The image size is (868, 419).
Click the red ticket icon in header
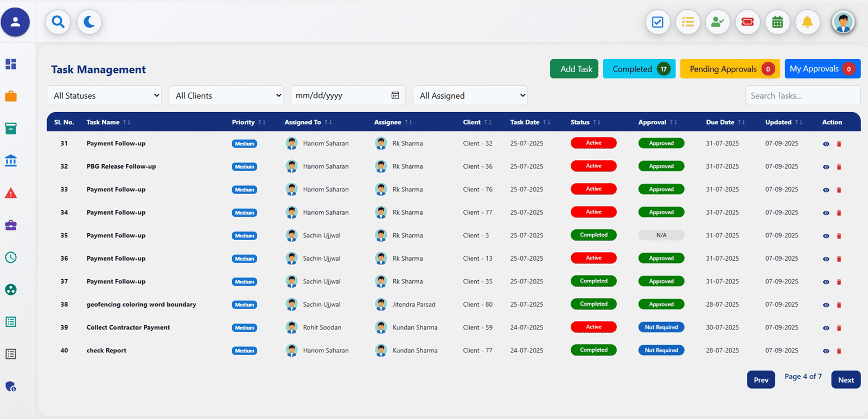point(748,22)
